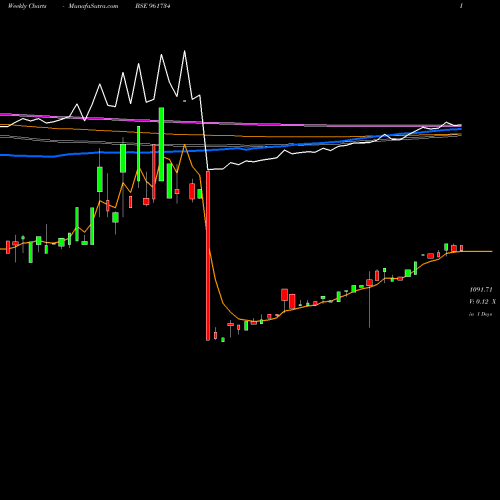Viewport: 500px width, 500px height.
Task: Click the 'V: 0.12' volume text
Action: coord(479,302)
